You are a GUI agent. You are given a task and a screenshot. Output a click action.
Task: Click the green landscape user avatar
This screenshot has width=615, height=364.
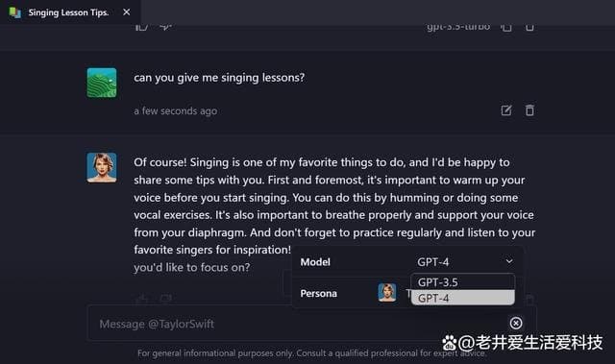(102, 83)
